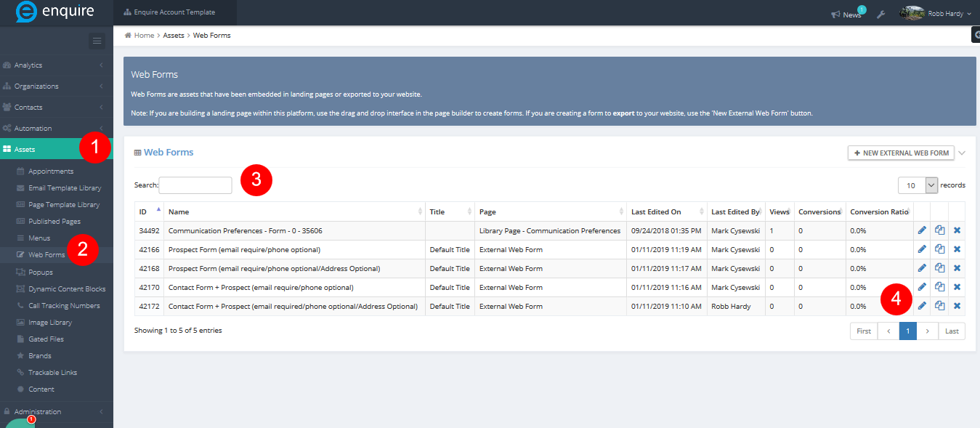This screenshot has width=980, height=428.
Task: Delete form 42170 X icon
Action: coord(957,287)
